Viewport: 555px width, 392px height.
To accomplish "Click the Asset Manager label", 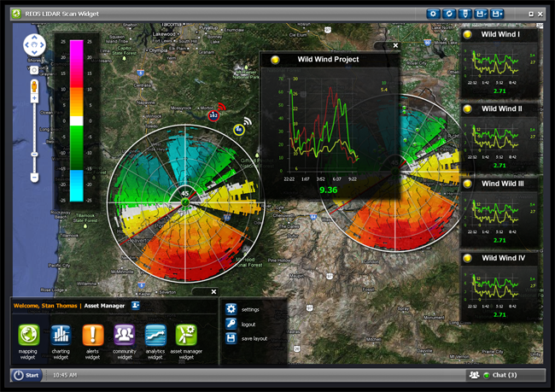I will (104, 306).
